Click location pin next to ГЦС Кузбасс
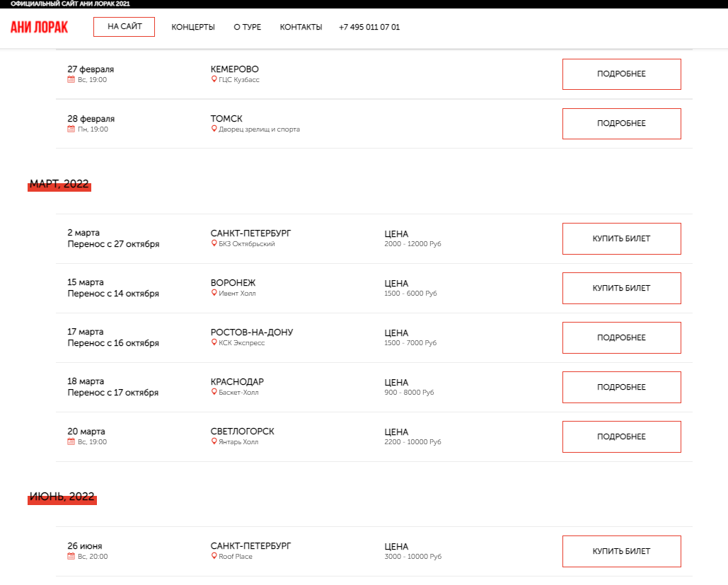This screenshot has width=728, height=585. click(214, 80)
